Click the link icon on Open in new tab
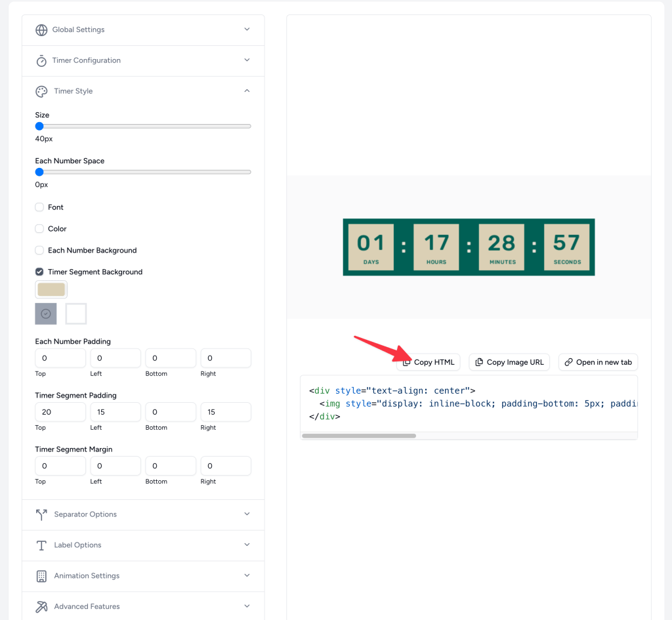672x620 pixels. tap(567, 362)
